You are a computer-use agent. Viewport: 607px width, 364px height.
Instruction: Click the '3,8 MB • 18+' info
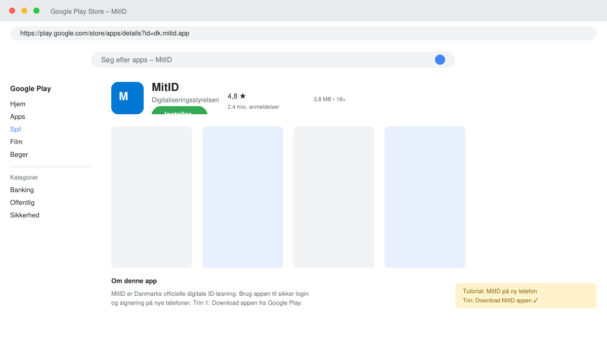(x=329, y=99)
